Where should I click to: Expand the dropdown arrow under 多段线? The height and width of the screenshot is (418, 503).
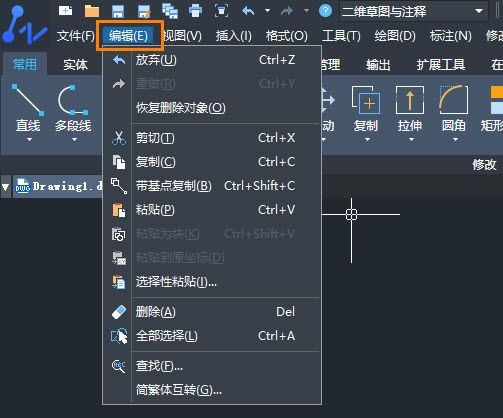pyautogui.click(x=74, y=139)
